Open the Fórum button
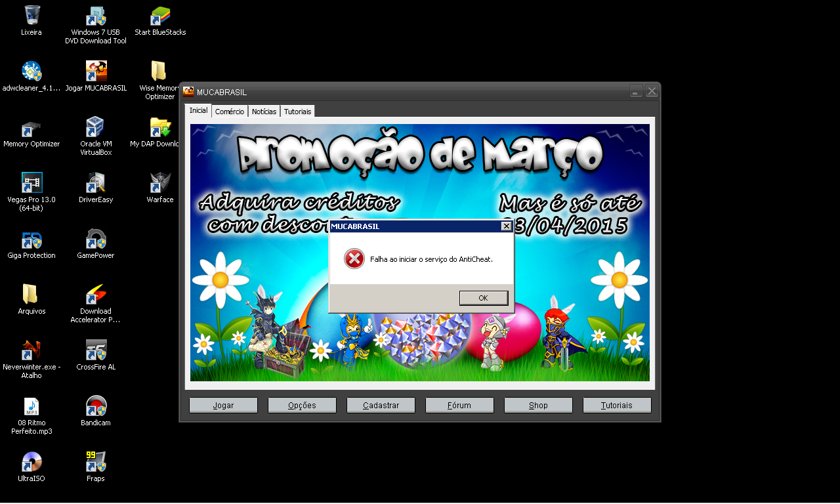This screenshot has width=840, height=504. click(x=459, y=406)
